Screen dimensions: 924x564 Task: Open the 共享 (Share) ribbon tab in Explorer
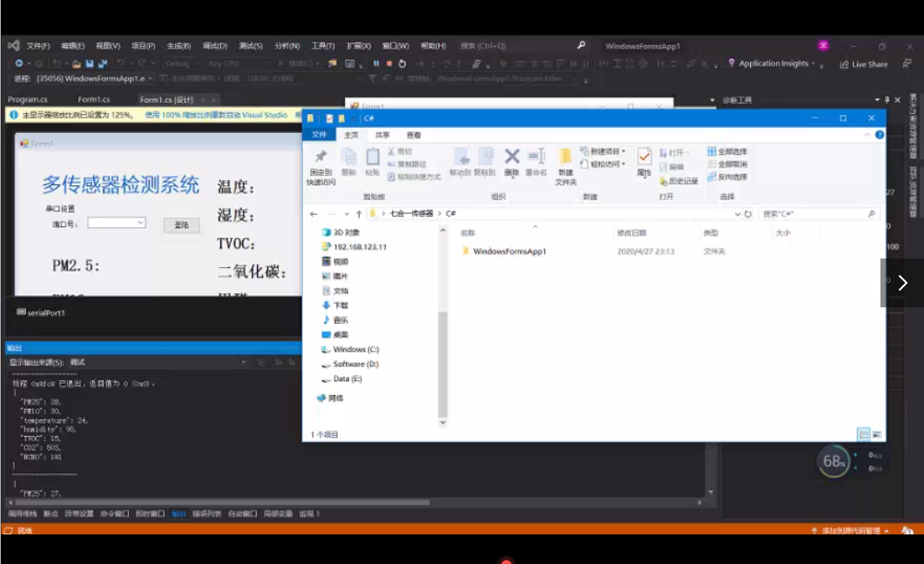[x=382, y=135]
